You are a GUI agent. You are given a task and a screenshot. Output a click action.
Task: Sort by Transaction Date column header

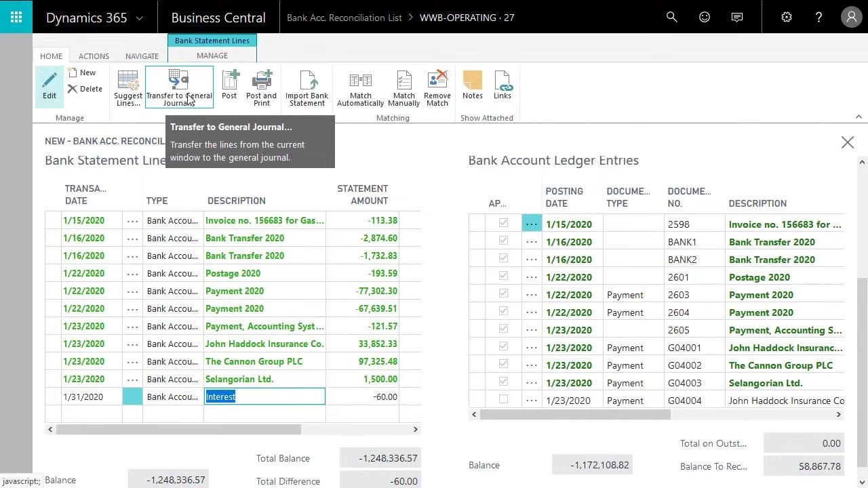tap(85, 195)
